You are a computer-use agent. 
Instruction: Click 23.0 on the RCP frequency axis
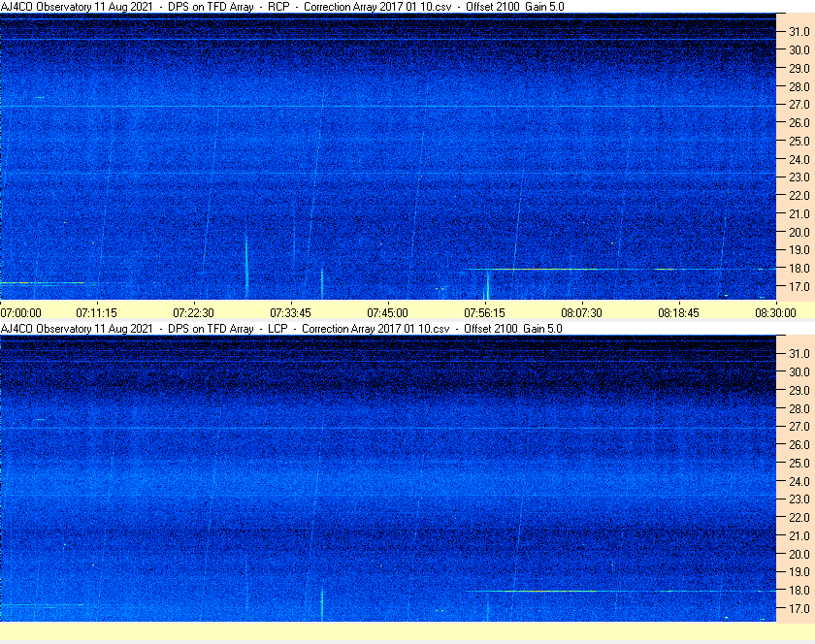pos(799,177)
